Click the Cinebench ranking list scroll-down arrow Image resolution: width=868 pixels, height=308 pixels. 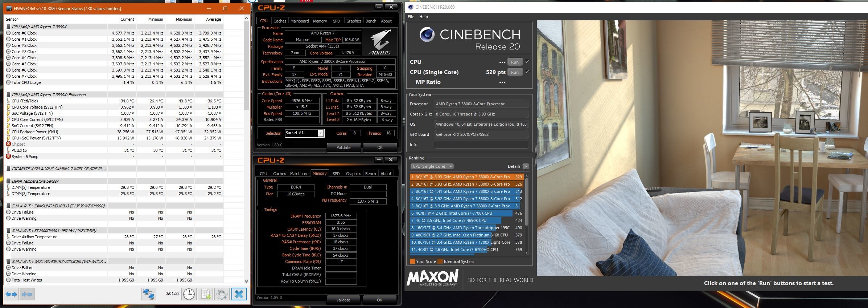pos(527,253)
